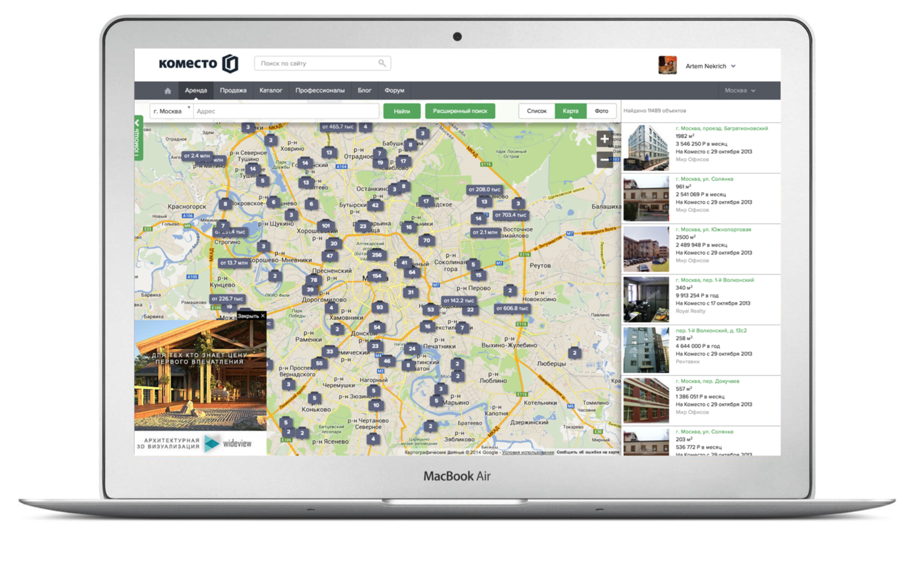Expand the "г. Москва" city selector
The image size is (924, 563).
171,111
